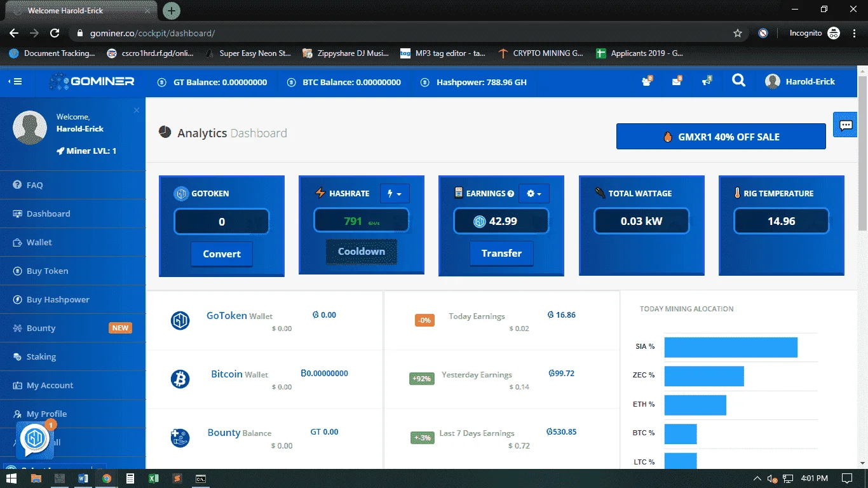Open the Harold-Erick user menu
This screenshot has height=488, width=868.
pos(801,81)
